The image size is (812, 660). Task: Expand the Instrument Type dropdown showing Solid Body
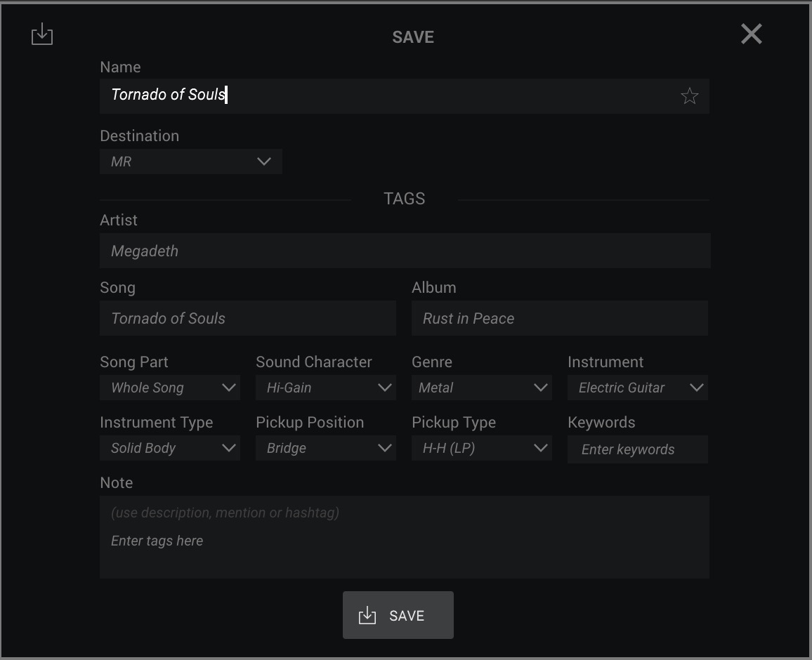click(170, 448)
